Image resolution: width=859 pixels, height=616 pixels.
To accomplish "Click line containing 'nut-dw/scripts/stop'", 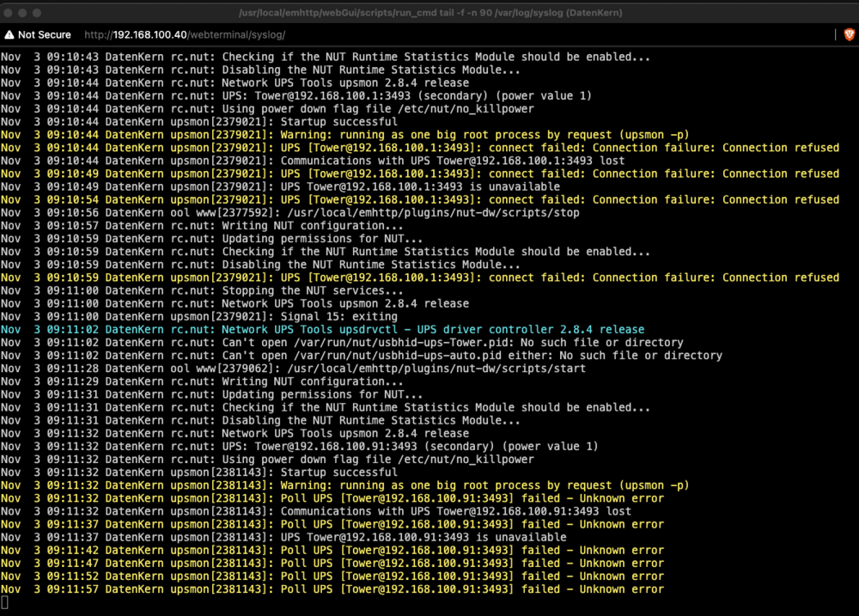I will (289, 213).
